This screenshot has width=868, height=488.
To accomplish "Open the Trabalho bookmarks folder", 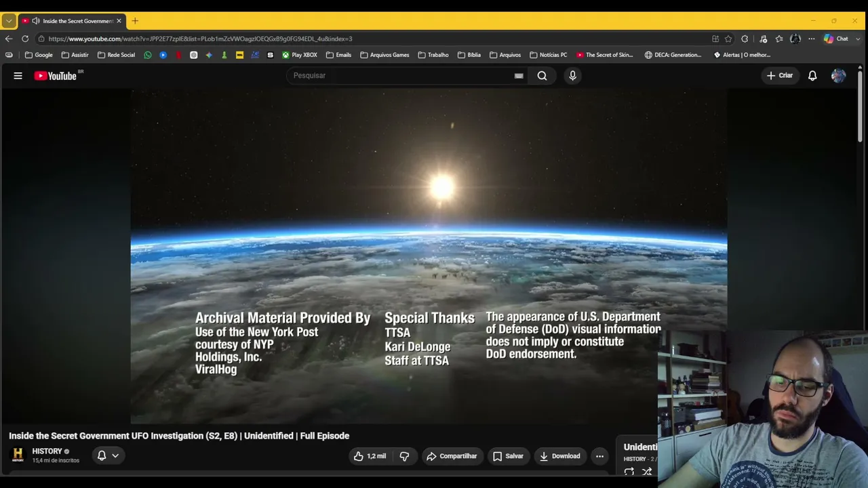I will pyautogui.click(x=433, y=55).
